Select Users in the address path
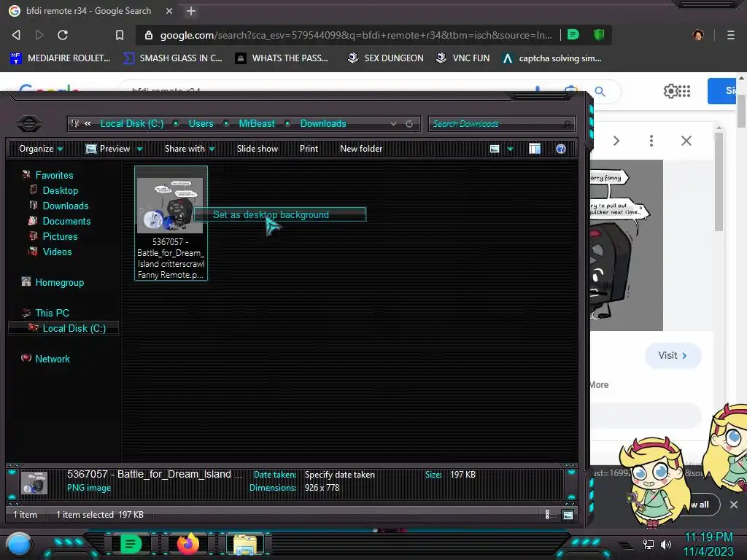 point(201,124)
